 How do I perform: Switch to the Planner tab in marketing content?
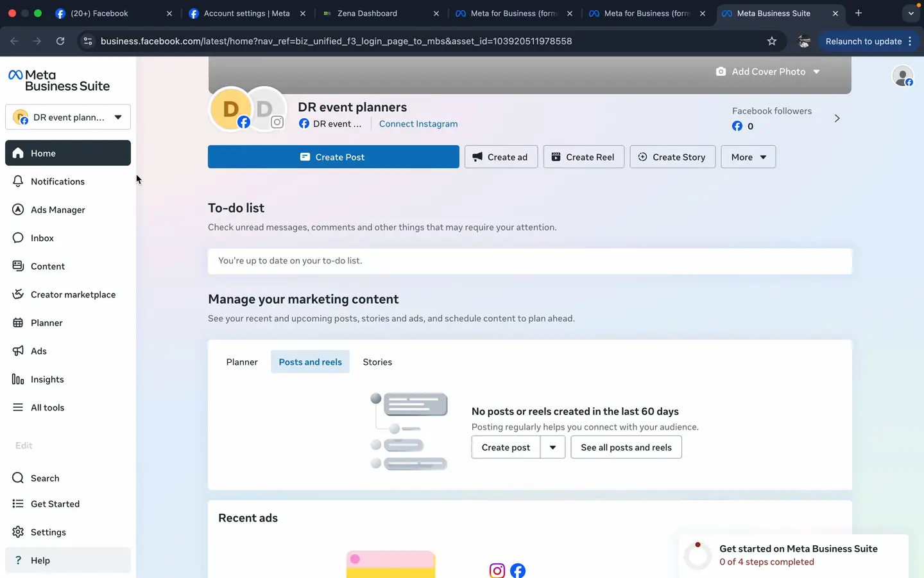pos(242,362)
